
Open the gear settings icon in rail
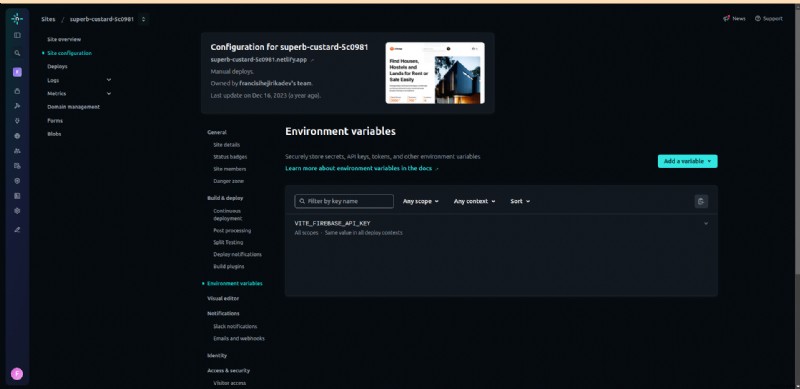(17, 210)
